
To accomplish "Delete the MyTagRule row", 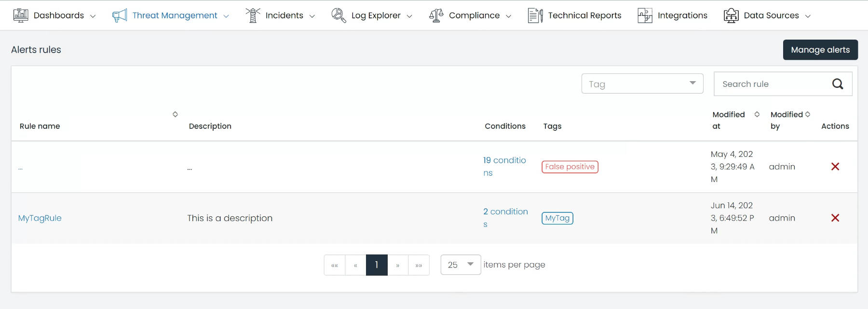I will [835, 218].
